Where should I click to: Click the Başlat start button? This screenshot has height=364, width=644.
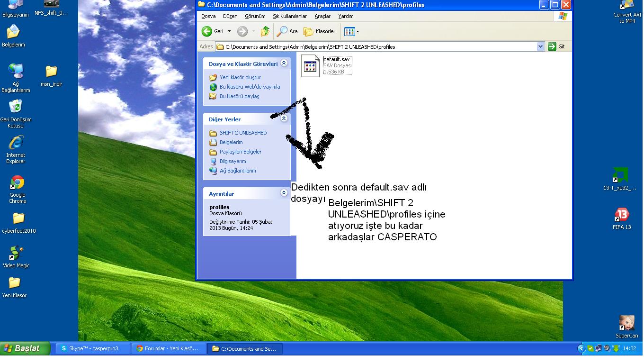point(26,348)
